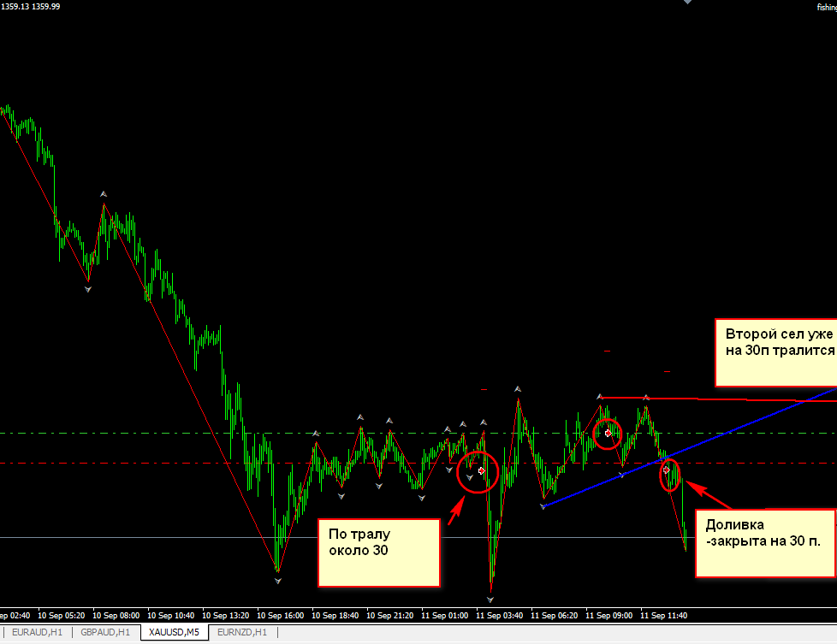Click the 11 Sep 01:00 time label
The image size is (837, 644).
click(445, 615)
